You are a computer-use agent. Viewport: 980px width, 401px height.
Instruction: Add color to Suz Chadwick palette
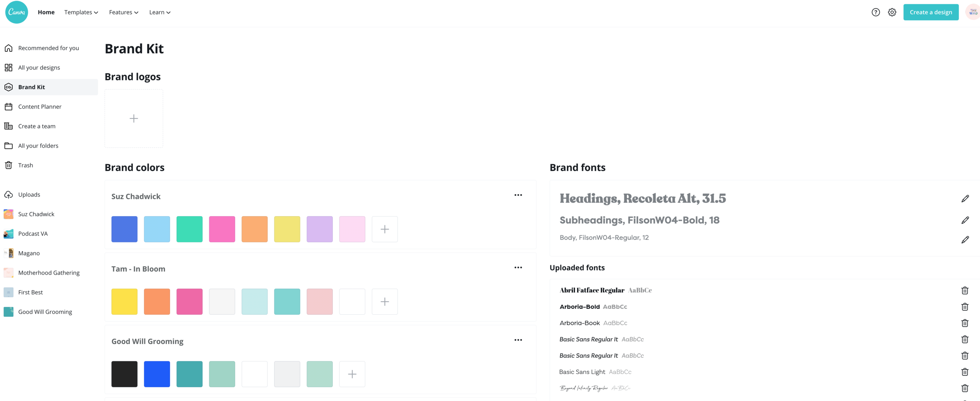[x=385, y=229]
